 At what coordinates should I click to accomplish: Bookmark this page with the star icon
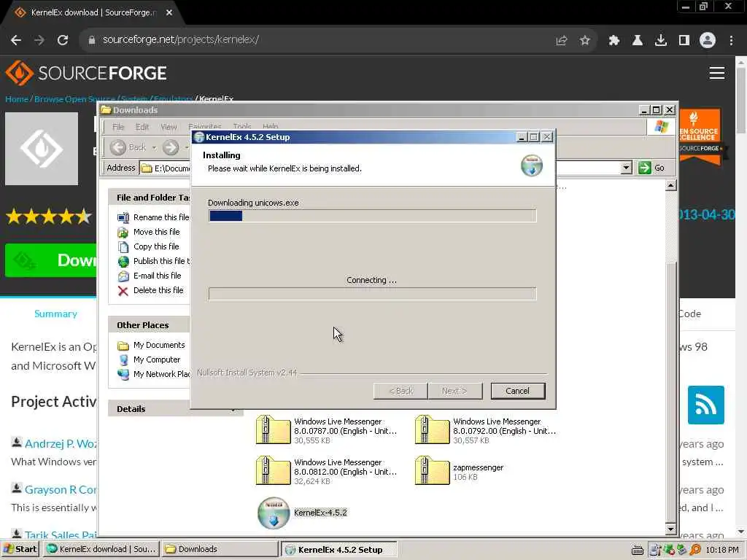585,41
